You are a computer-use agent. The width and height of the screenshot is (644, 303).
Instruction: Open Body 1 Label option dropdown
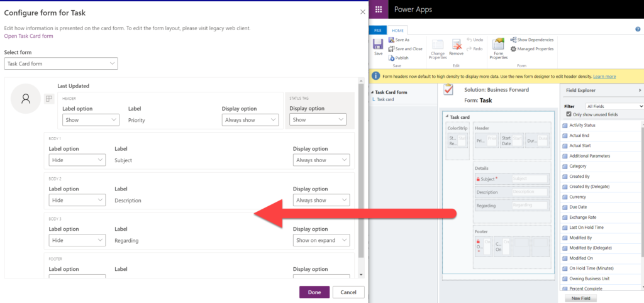point(77,160)
